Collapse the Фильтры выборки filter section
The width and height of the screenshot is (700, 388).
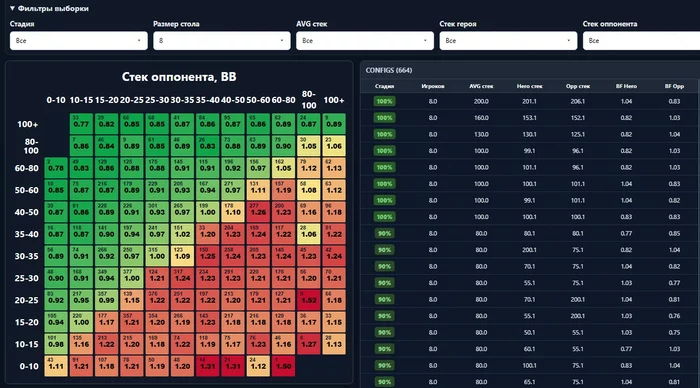49,8
